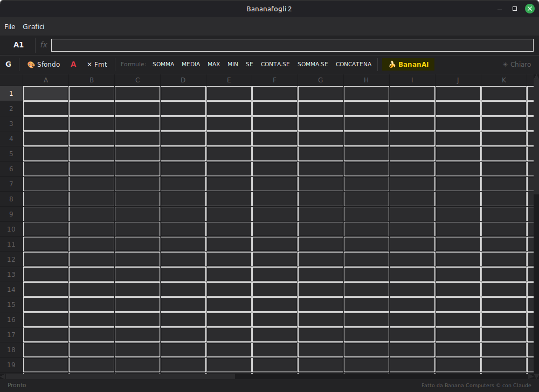Open the Grafici menu

point(33,26)
